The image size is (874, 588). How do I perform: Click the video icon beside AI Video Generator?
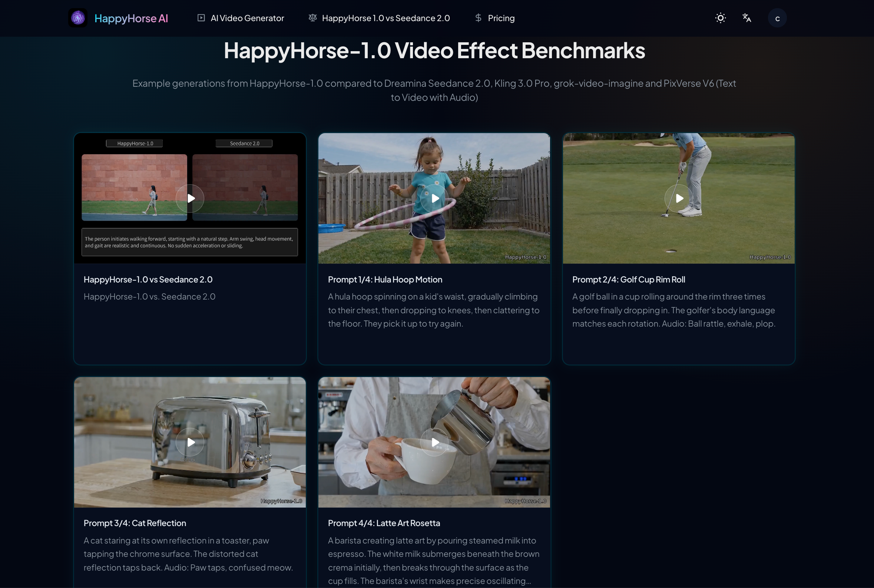tap(201, 18)
